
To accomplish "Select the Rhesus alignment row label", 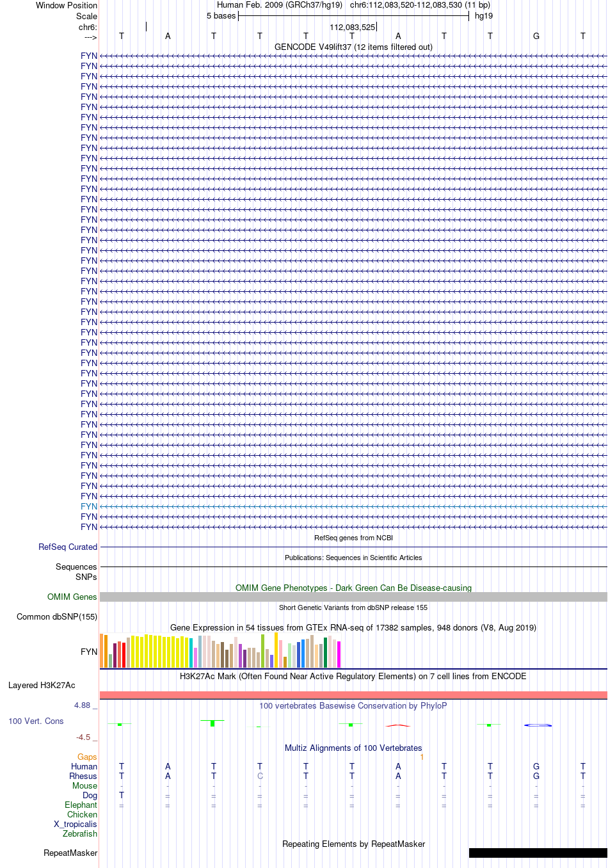I will coord(83,776).
